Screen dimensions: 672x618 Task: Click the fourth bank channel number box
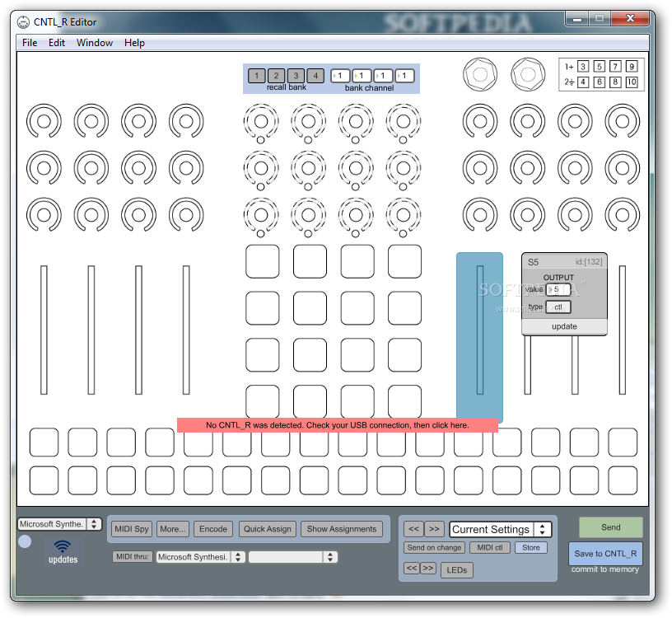pos(404,76)
